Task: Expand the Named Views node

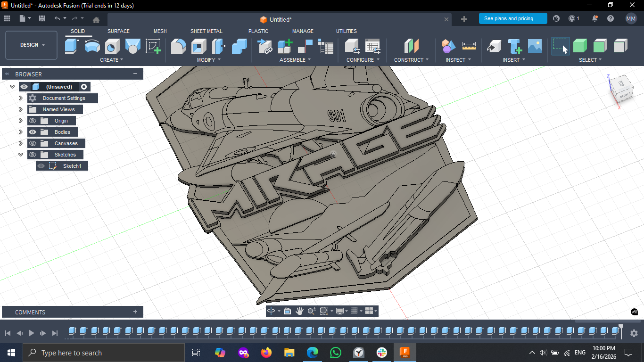Action: coord(21,109)
